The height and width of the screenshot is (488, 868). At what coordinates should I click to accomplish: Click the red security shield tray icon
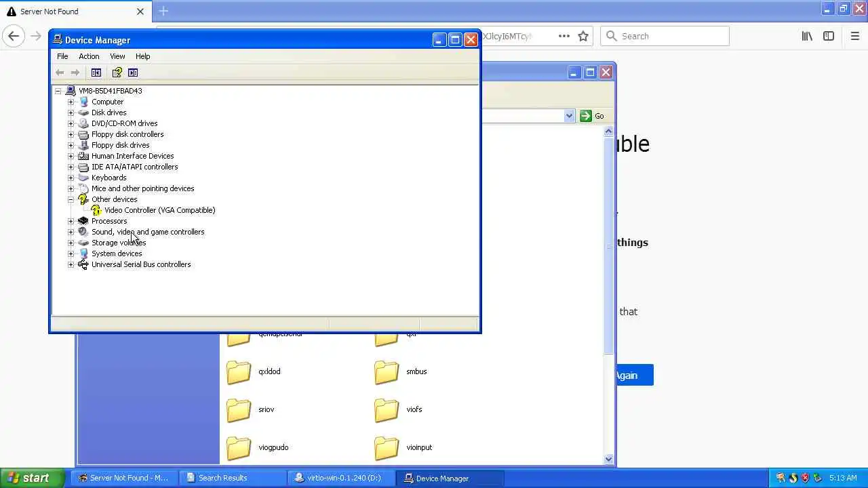point(806,478)
